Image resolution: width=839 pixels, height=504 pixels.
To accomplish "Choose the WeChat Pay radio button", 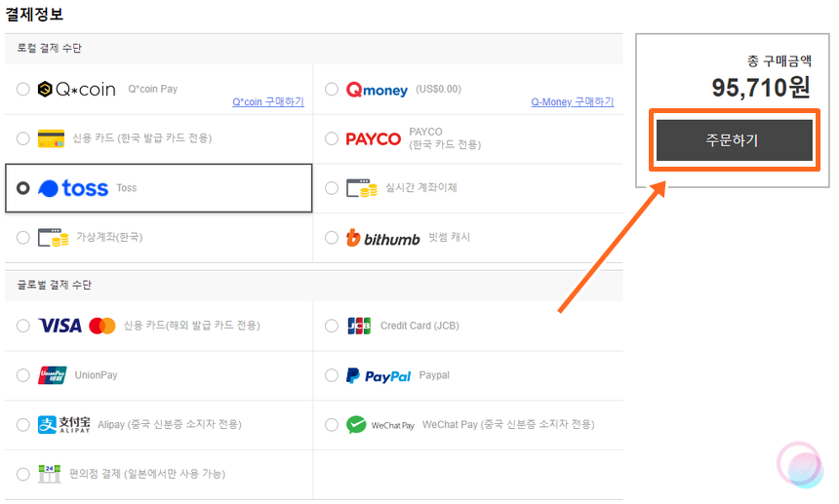I will point(332,425).
